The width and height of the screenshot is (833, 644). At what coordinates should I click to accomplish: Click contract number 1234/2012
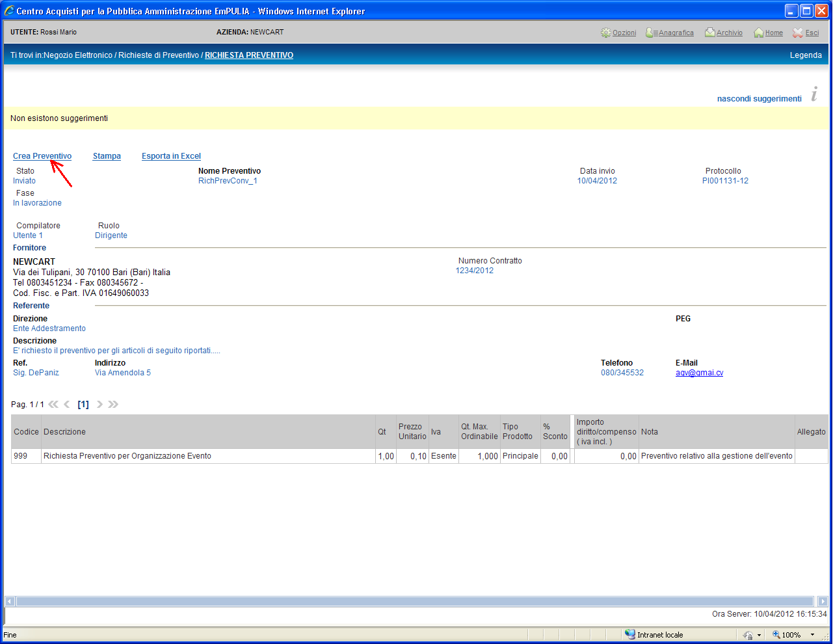[474, 271]
